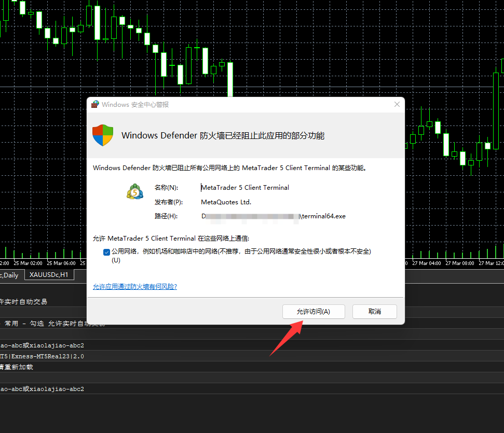Click the publisher value MetaQuotes Ltd.
Image resolution: width=504 pixels, height=433 pixels.
point(226,202)
